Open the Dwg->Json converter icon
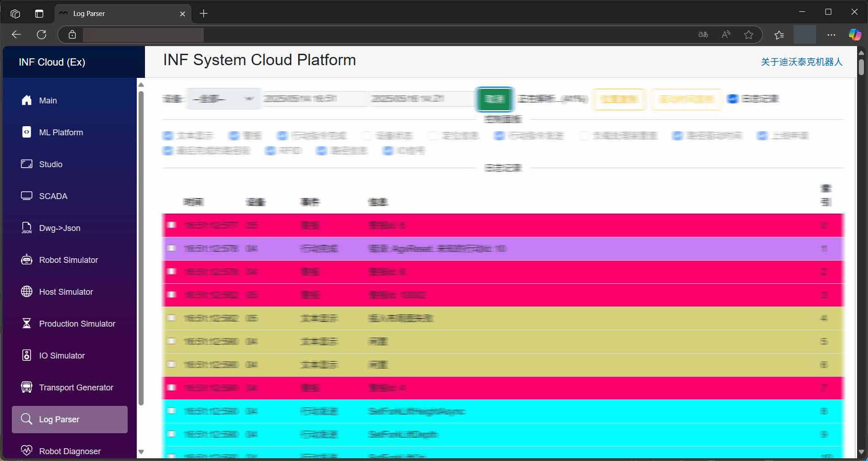Image resolution: width=868 pixels, height=461 pixels. tap(27, 228)
